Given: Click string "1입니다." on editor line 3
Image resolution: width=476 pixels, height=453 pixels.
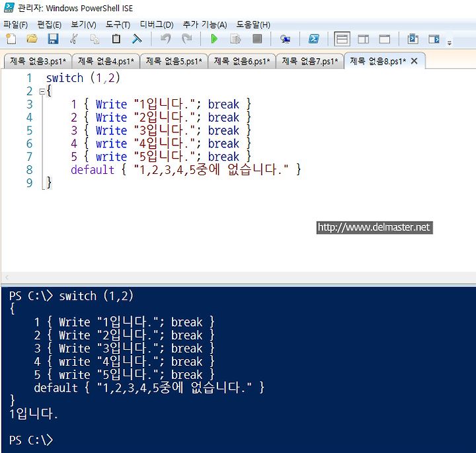Looking at the screenshot, I should (164, 104).
